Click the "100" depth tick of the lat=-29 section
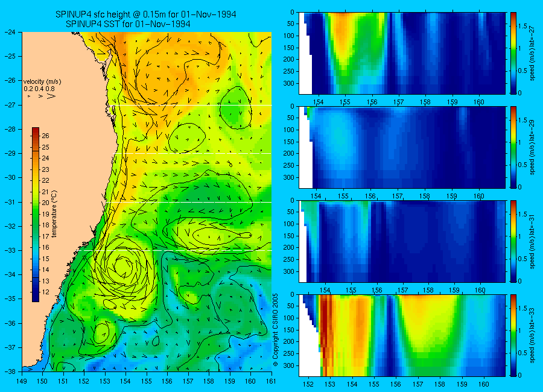Screen dimensions: 543x392 coord(289,130)
